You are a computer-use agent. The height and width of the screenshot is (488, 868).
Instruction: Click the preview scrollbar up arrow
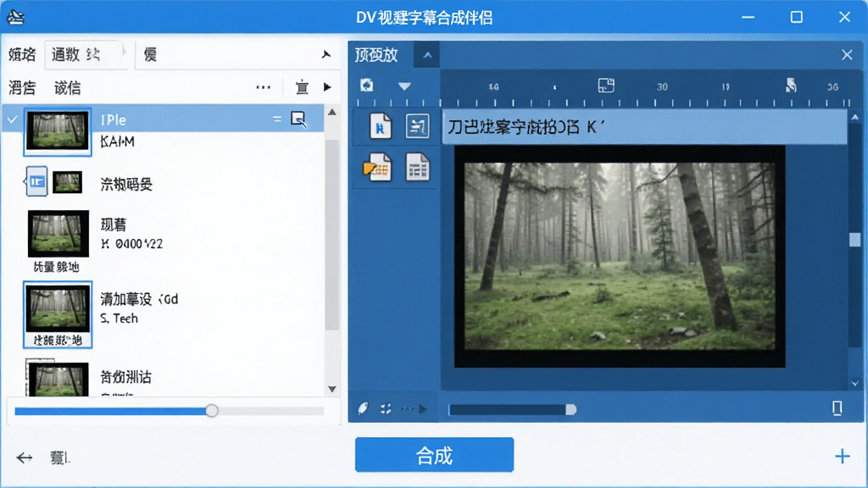(854, 117)
